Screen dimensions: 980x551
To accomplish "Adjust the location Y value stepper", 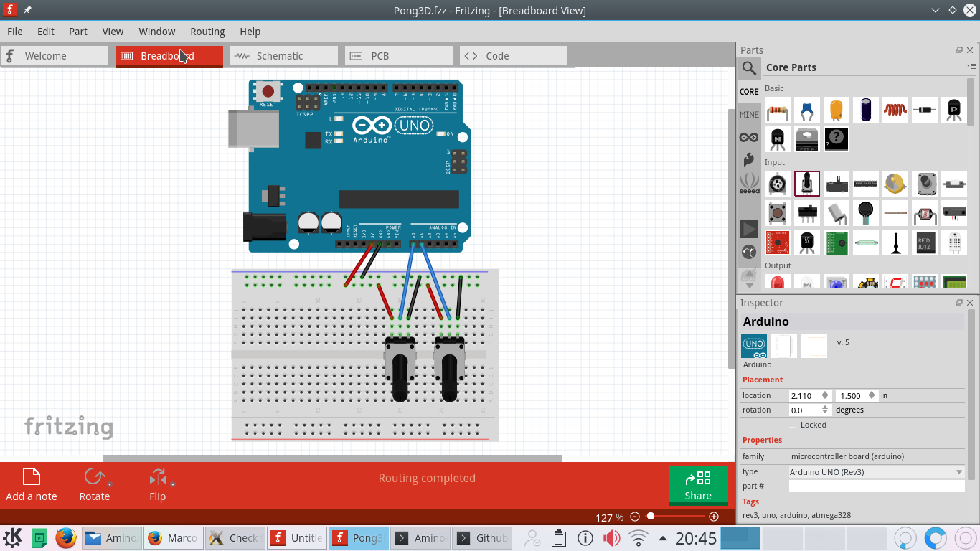I will point(872,395).
